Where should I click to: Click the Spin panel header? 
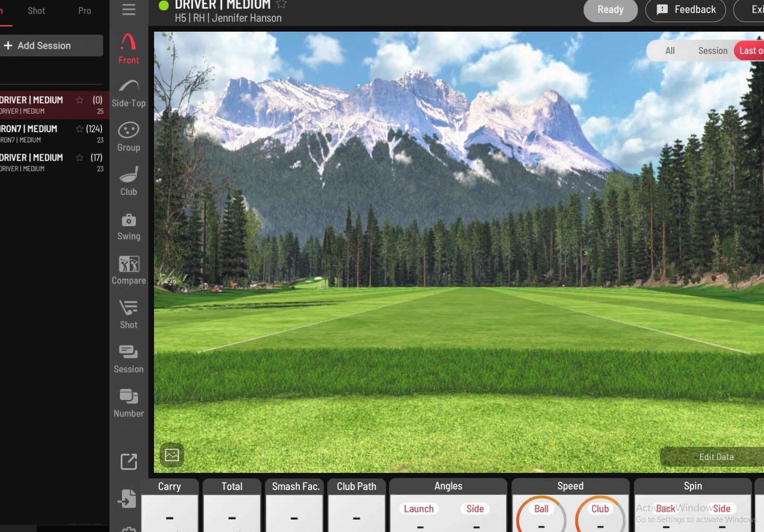click(x=693, y=486)
